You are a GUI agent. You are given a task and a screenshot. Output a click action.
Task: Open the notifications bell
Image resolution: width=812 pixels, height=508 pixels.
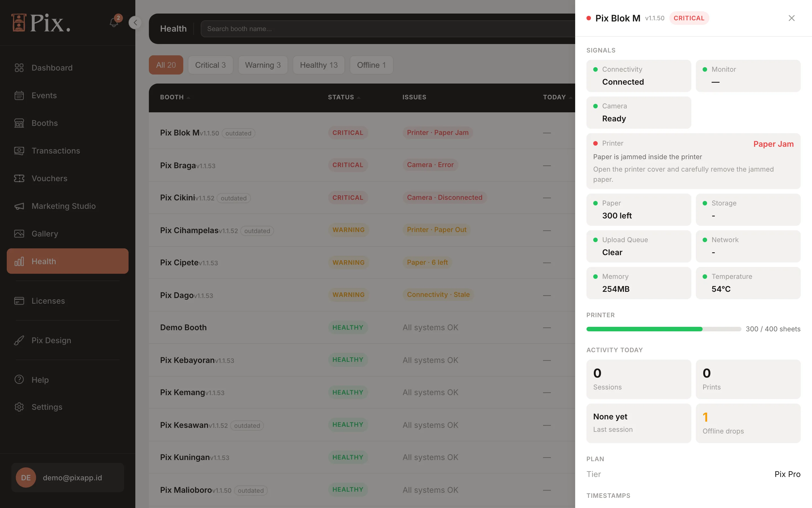point(114,22)
